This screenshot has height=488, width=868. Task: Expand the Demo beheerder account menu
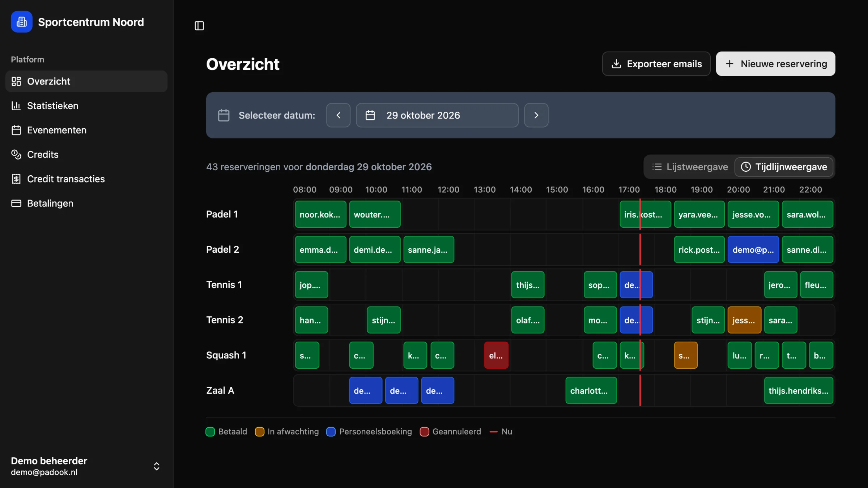pos(86,466)
